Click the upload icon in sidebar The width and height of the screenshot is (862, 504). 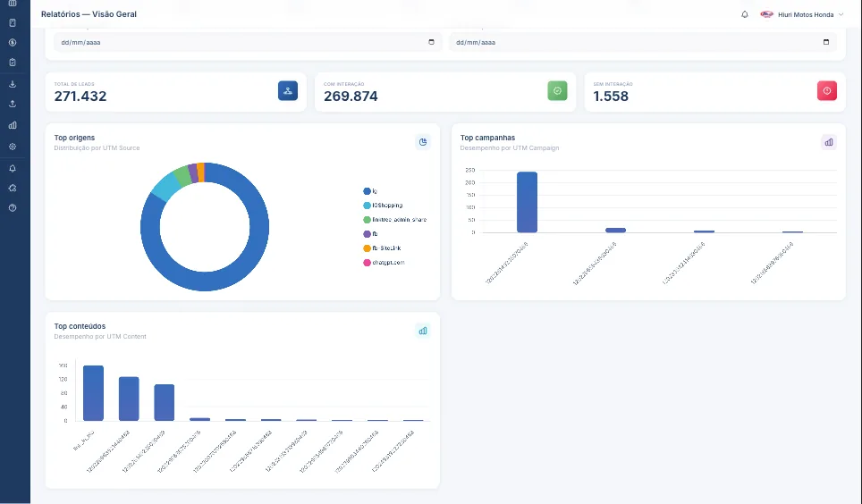point(13,104)
